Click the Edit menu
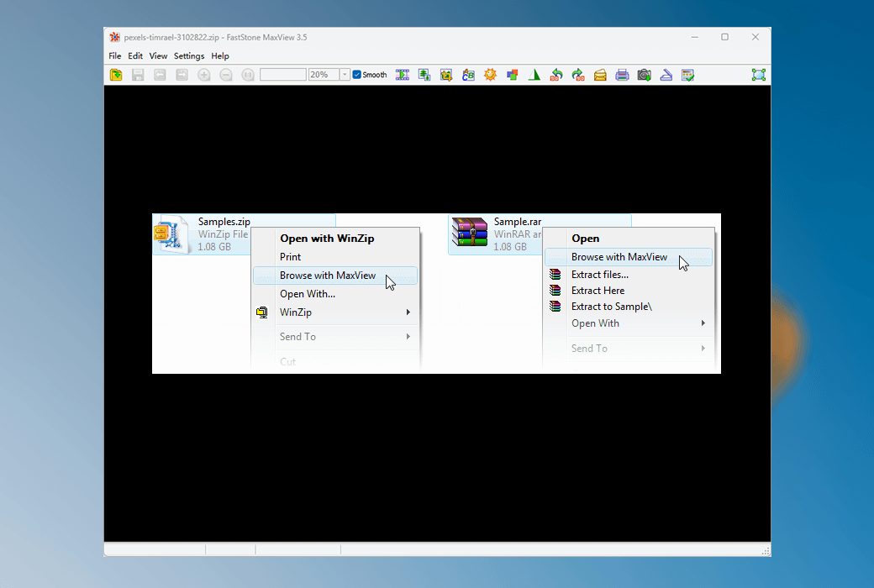874x588 pixels. (x=135, y=56)
